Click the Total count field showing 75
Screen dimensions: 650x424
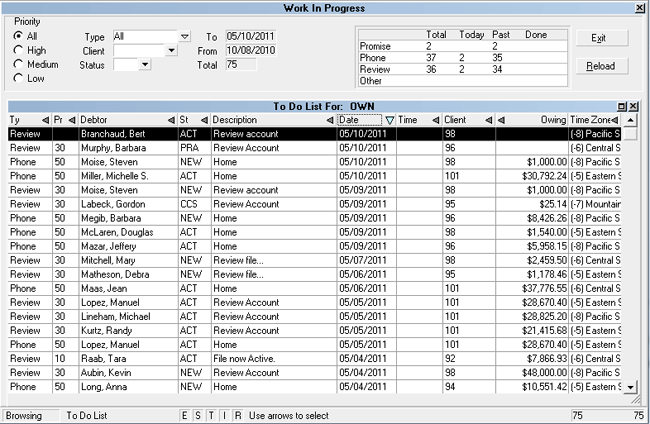241,64
